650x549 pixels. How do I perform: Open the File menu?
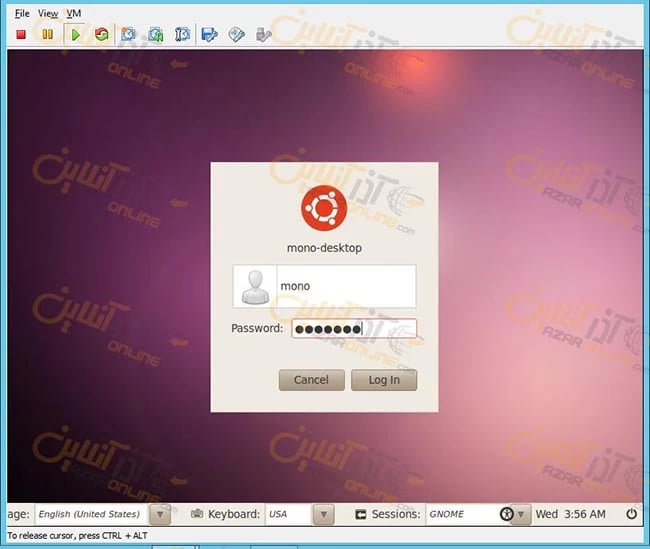[22, 13]
